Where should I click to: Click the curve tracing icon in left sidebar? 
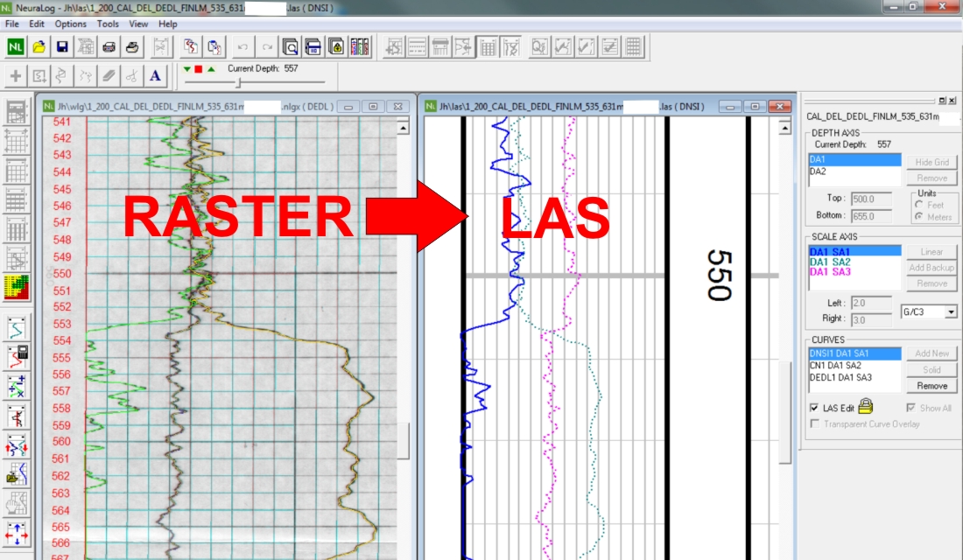tap(17, 328)
